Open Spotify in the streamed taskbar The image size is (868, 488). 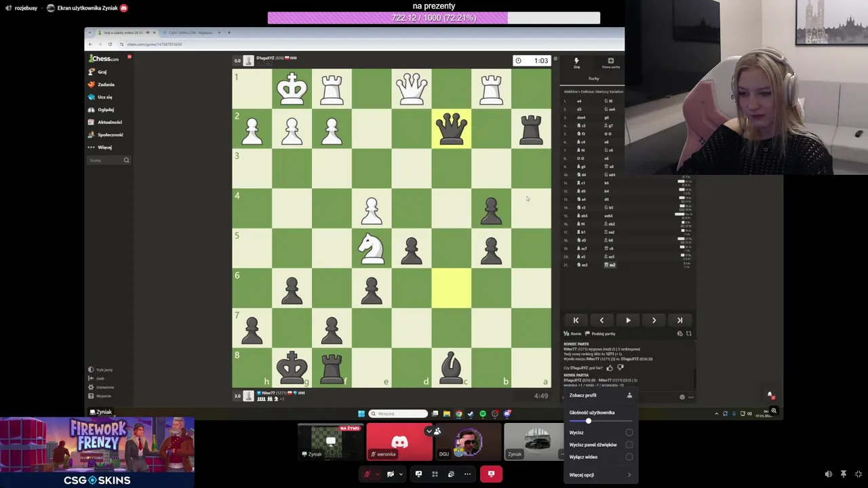[x=483, y=413]
